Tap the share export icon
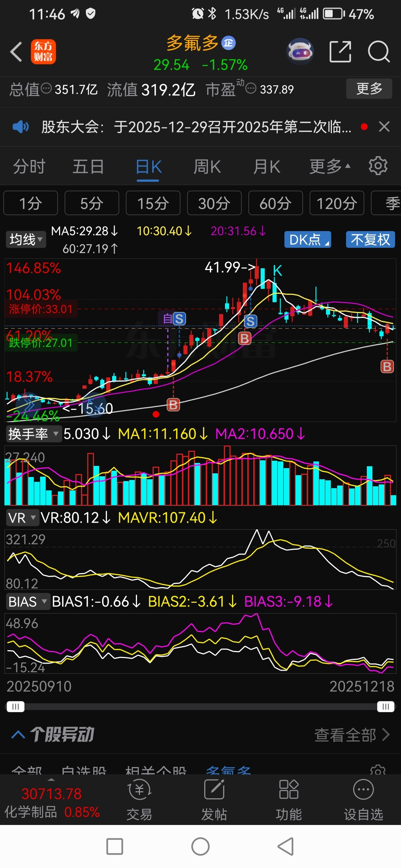 (x=340, y=52)
